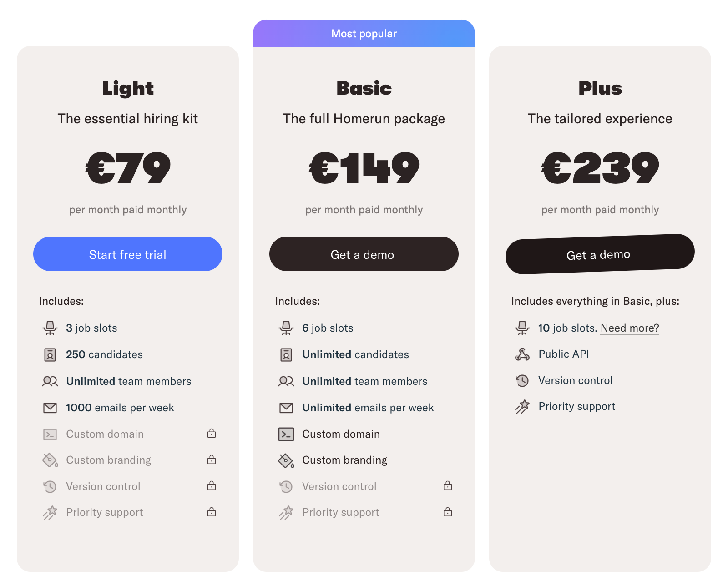
Task: Click Start free trial for the Light plan
Action: point(128,254)
